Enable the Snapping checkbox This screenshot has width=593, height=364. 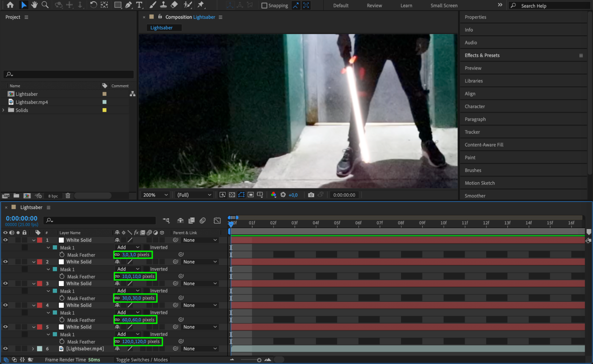pyautogui.click(x=264, y=5)
